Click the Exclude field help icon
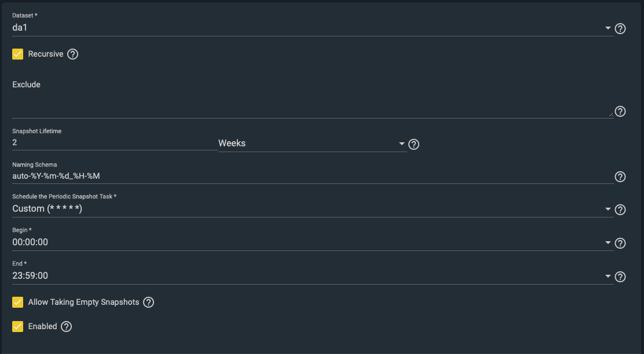644x354 pixels. click(620, 112)
